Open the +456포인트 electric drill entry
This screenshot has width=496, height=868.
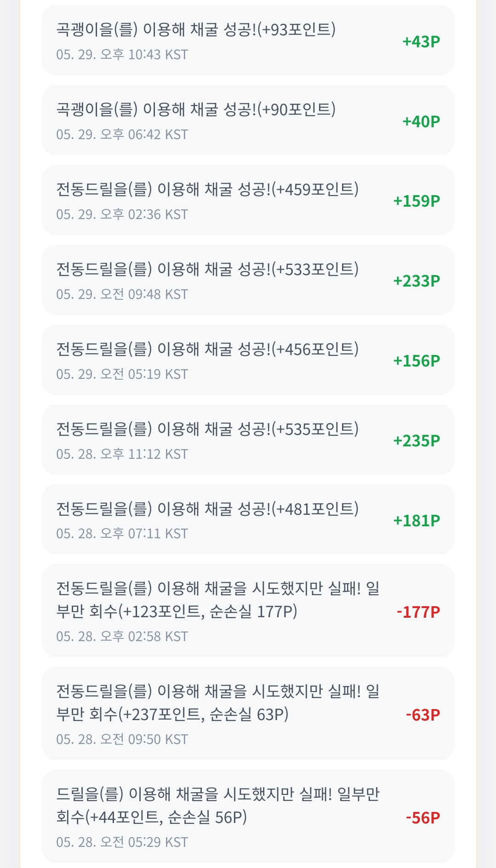[x=248, y=360]
